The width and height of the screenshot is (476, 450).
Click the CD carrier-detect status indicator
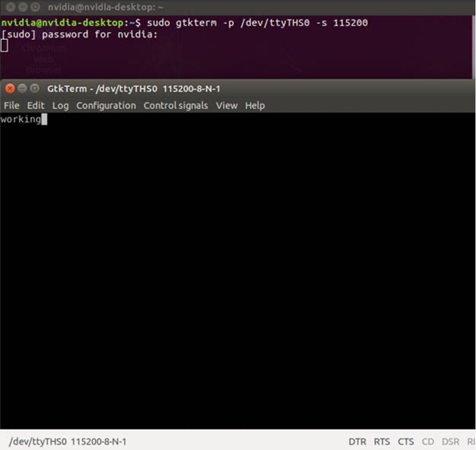click(x=428, y=442)
